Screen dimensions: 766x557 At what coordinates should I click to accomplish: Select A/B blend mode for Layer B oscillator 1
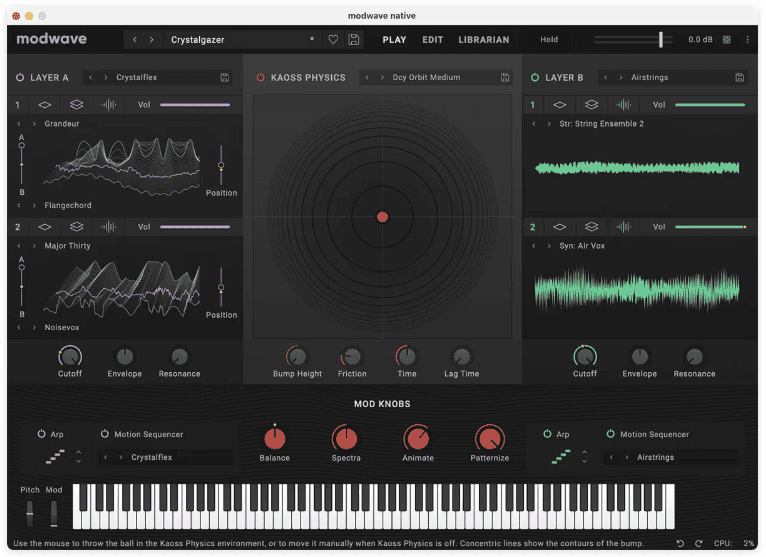(x=592, y=105)
